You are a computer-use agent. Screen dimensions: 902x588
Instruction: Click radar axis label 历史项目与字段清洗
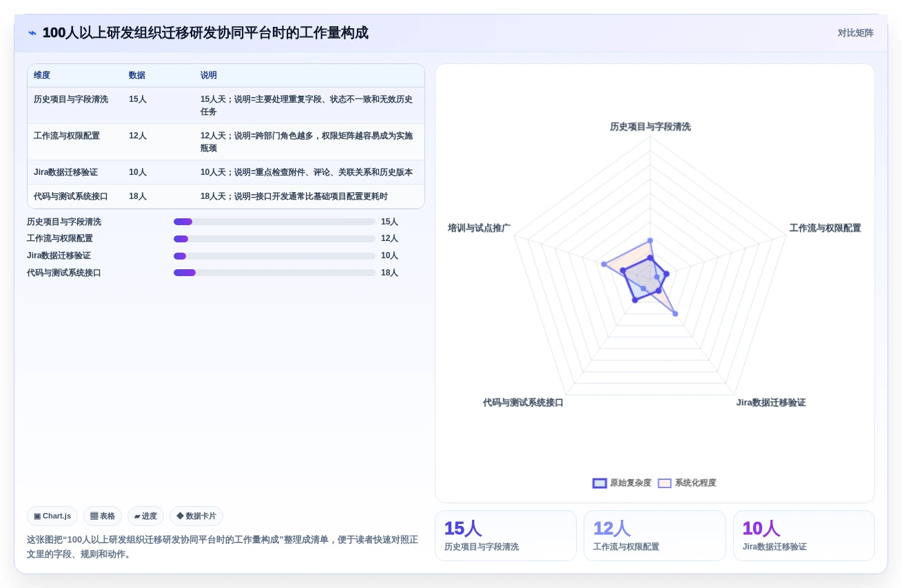click(650, 127)
